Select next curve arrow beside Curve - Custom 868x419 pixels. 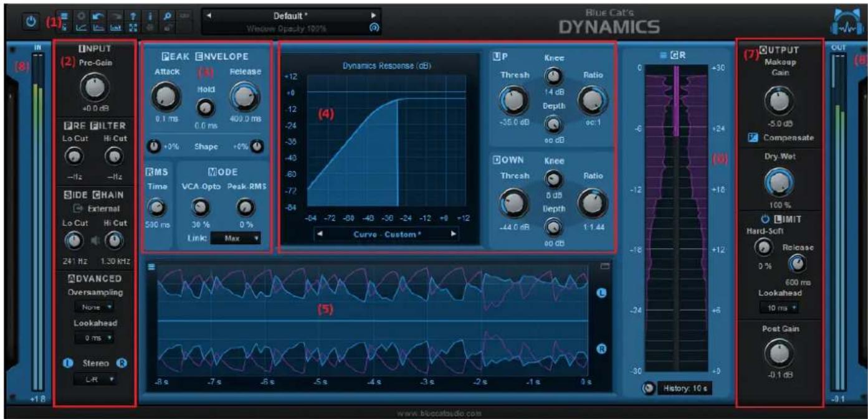click(x=454, y=235)
